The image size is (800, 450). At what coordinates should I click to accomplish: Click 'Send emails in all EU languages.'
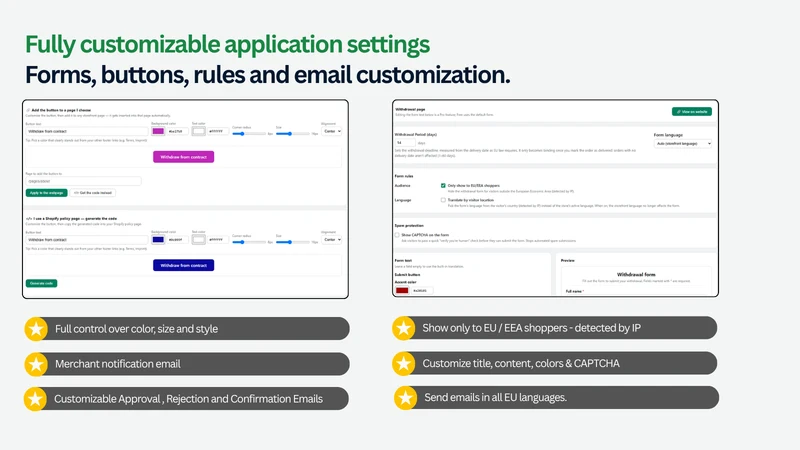tap(495, 397)
